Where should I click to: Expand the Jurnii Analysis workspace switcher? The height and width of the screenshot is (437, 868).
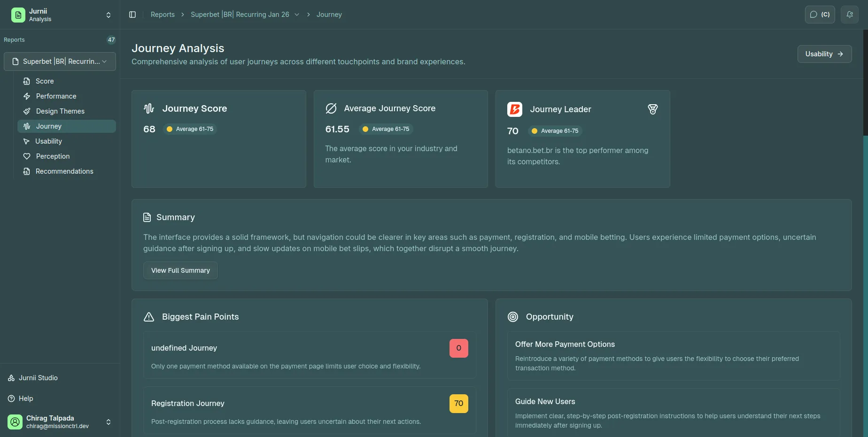tap(108, 15)
